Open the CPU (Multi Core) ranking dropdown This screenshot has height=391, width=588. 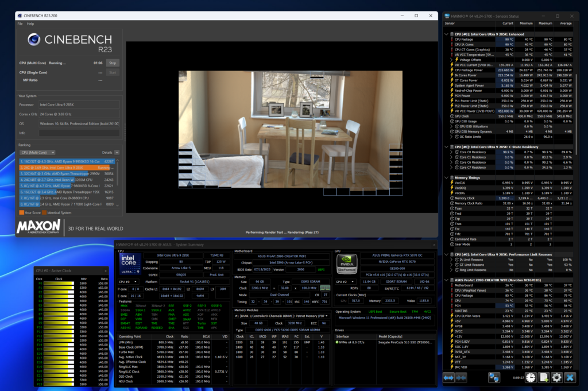pos(37,153)
